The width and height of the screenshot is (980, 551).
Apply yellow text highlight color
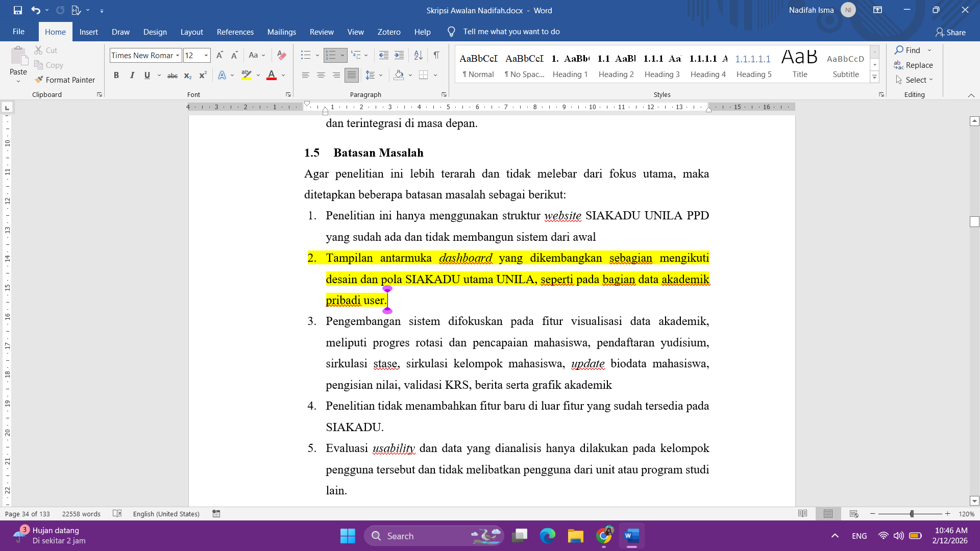[247, 76]
